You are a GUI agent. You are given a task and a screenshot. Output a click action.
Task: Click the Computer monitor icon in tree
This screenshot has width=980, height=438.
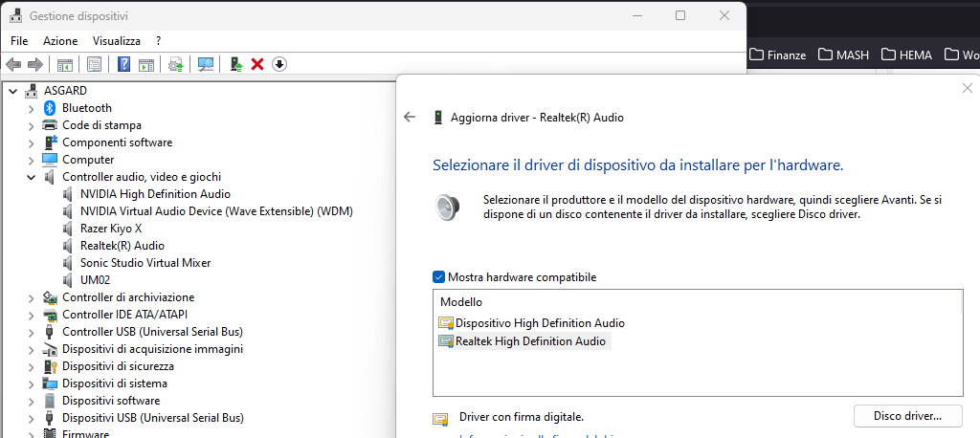click(x=50, y=160)
